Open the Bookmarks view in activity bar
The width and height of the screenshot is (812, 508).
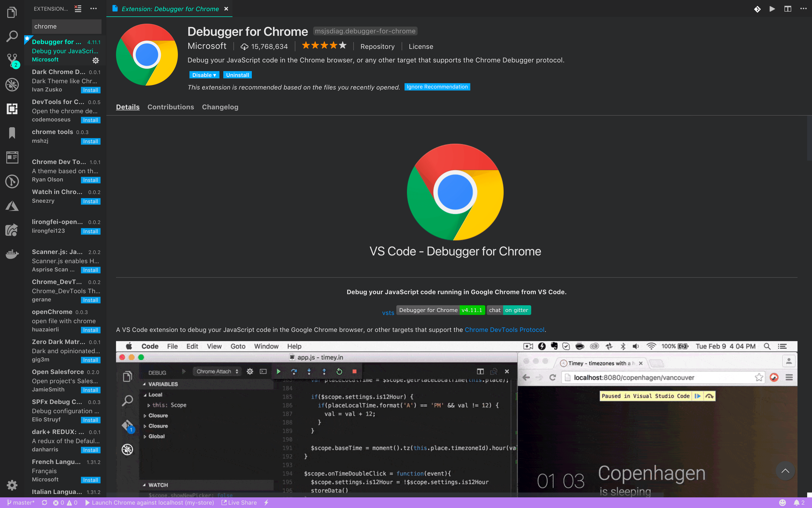(12, 133)
